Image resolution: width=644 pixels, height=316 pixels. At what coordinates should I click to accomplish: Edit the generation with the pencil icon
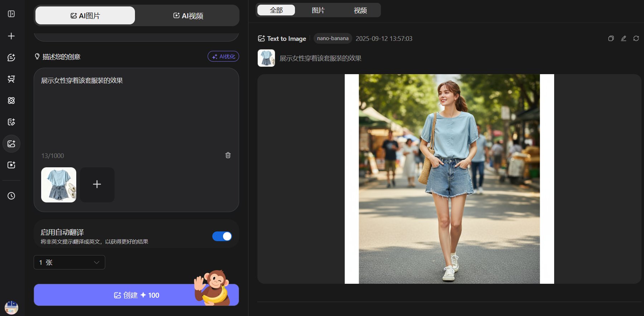624,38
